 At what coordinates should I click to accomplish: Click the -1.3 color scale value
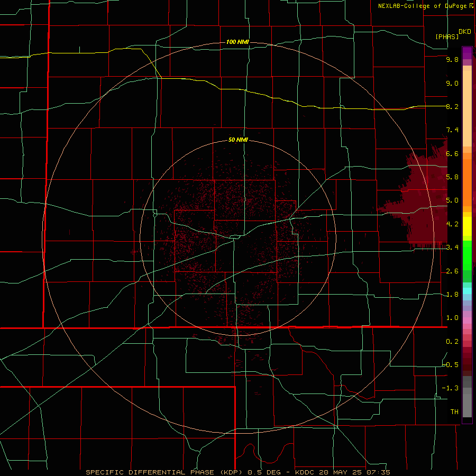[451, 388]
